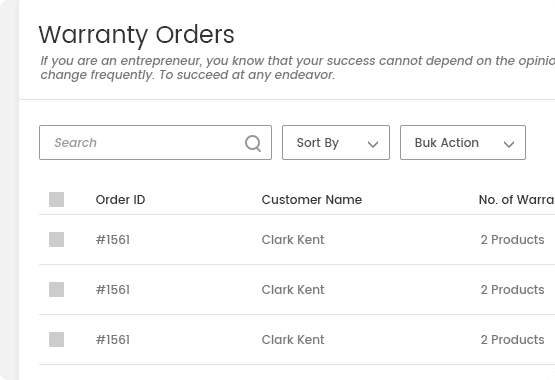This screenshot has width=555, height=380.
Task: Click the magnifier search icon
Action: point(253,143)
